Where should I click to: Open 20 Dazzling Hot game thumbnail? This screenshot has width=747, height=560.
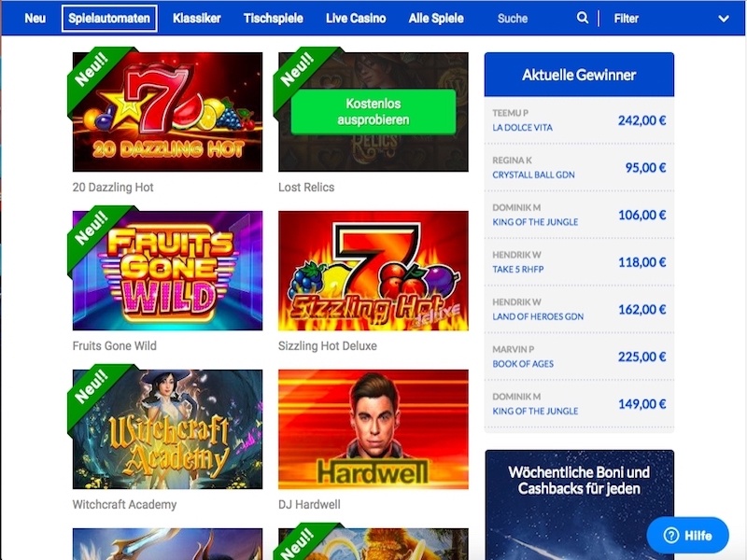[167, 112]
